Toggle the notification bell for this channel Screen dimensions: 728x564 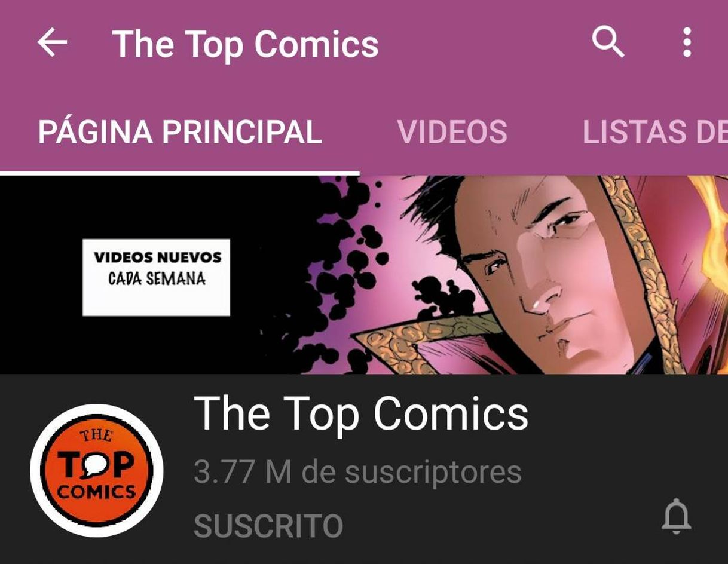click(676, 516)
